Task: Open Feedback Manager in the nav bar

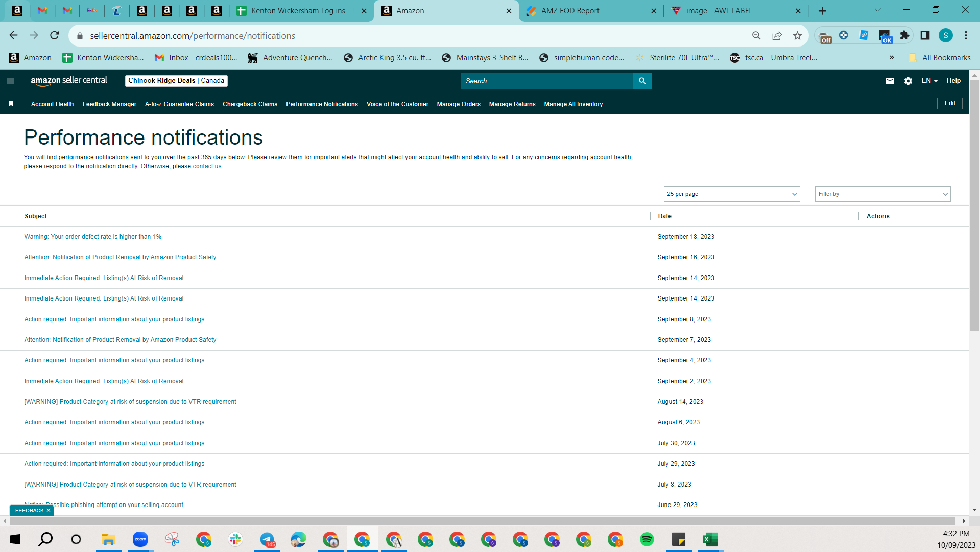Action: (x=109, y=104)
